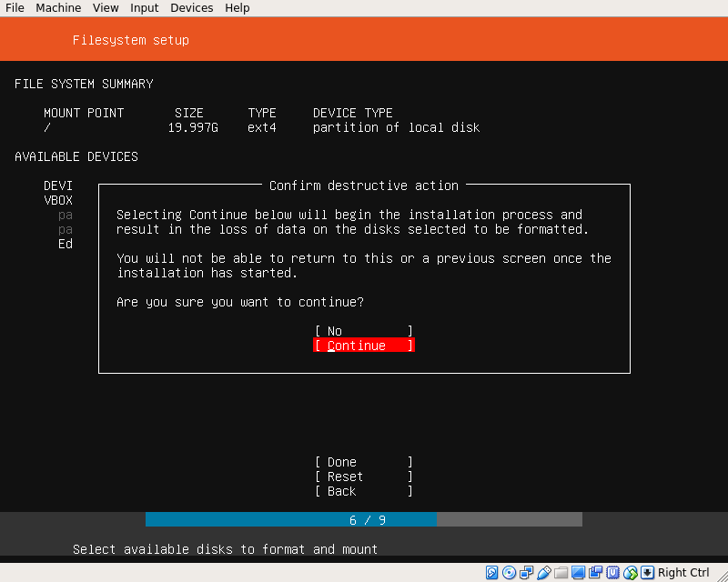Click the 6 / 9 installation progress bar
728x582 pixels.
(364, 519)
